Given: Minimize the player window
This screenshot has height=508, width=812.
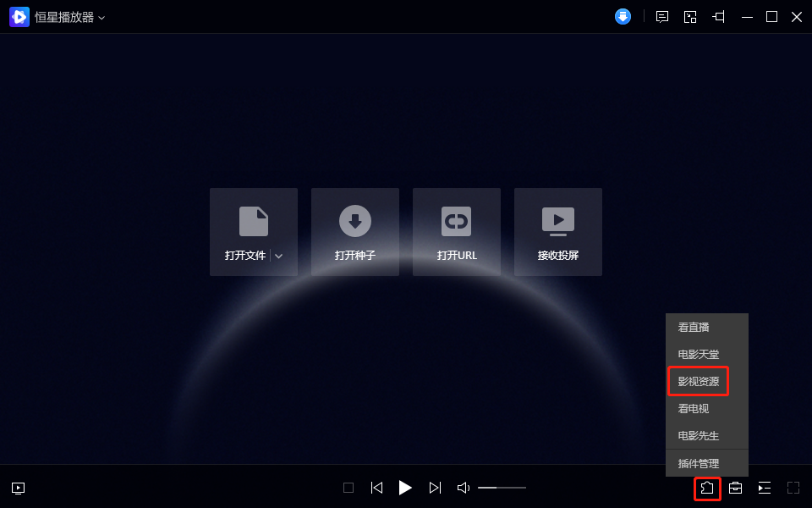Looking at the screenshot, I should (747, 17).
